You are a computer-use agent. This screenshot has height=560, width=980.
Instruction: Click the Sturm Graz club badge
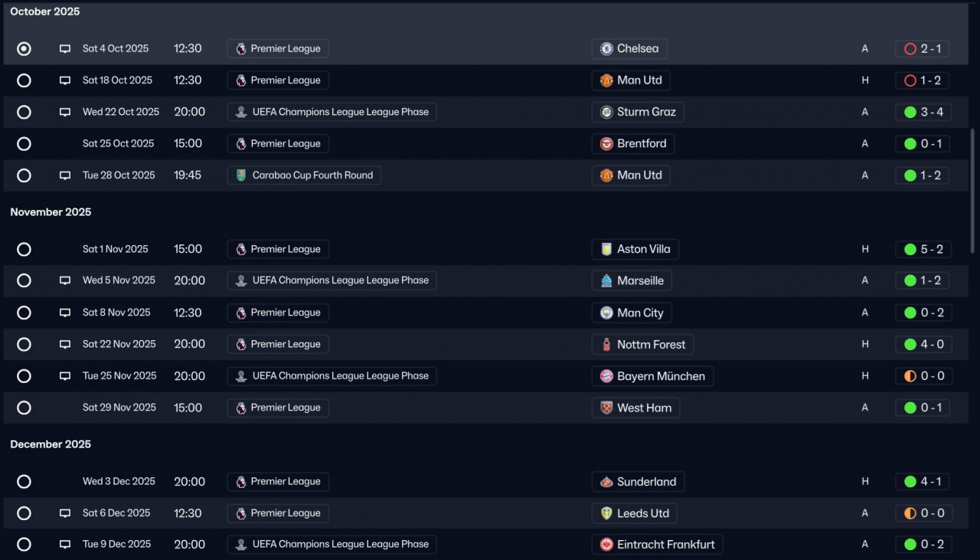606,112
